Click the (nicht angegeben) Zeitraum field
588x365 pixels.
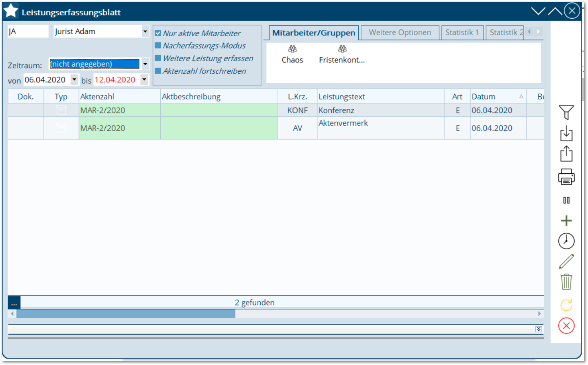tap(94, 64)
